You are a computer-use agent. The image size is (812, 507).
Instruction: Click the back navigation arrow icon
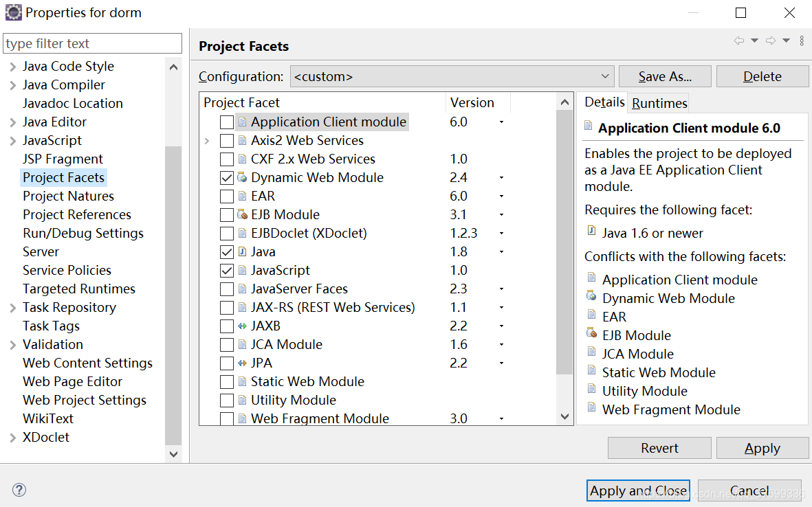point(739,41)
